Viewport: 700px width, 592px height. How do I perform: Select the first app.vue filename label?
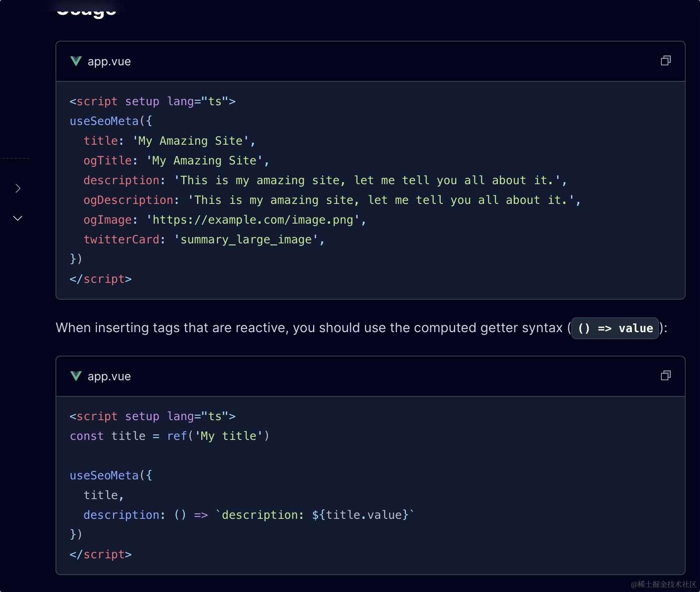tap(109, 62)
